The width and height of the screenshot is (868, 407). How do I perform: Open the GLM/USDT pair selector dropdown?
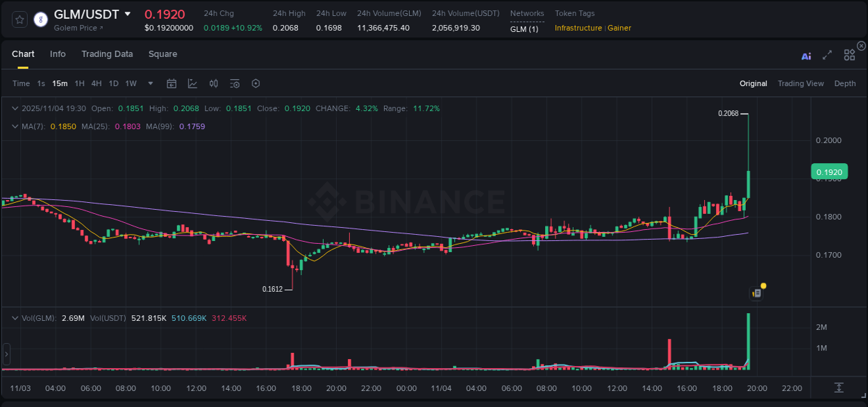(128, 13)
